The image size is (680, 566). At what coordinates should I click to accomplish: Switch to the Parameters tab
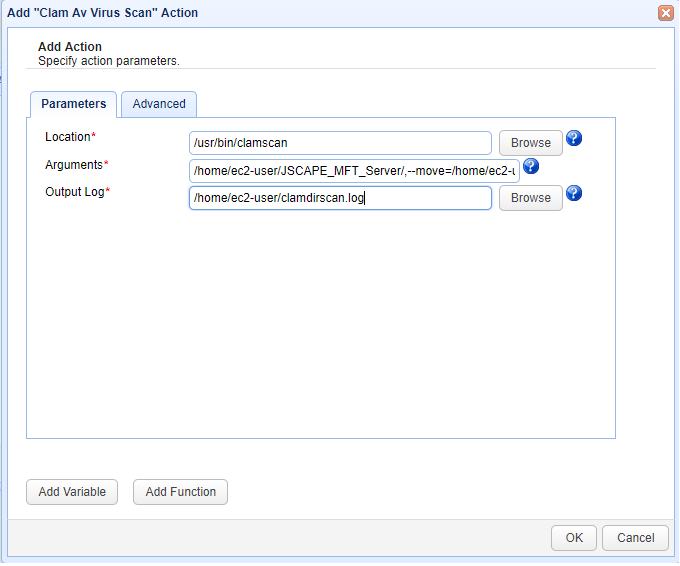click(73, 104)
